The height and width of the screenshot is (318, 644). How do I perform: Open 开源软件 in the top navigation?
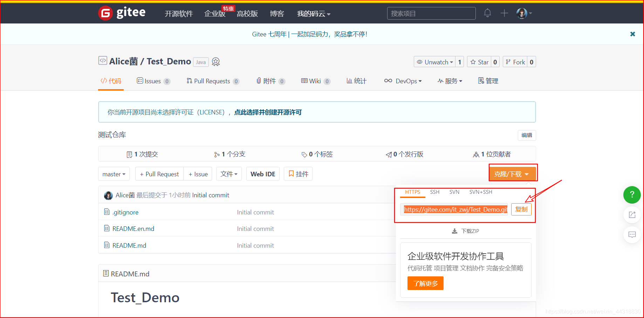click(179, 14)
